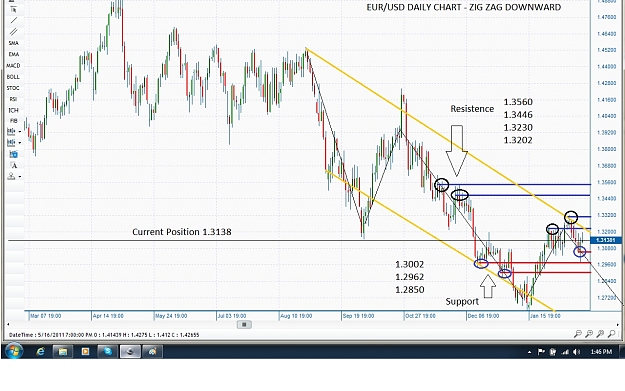Click the 1:46 PM taskbar clock

[x=601, y=352]
